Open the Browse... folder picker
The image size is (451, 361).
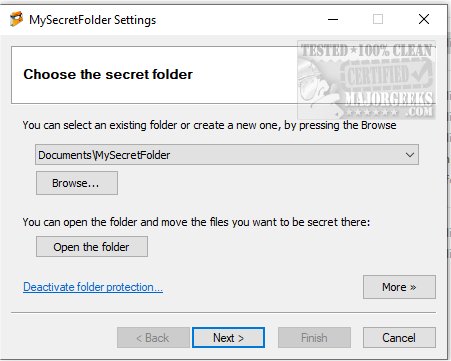[77, 183]
